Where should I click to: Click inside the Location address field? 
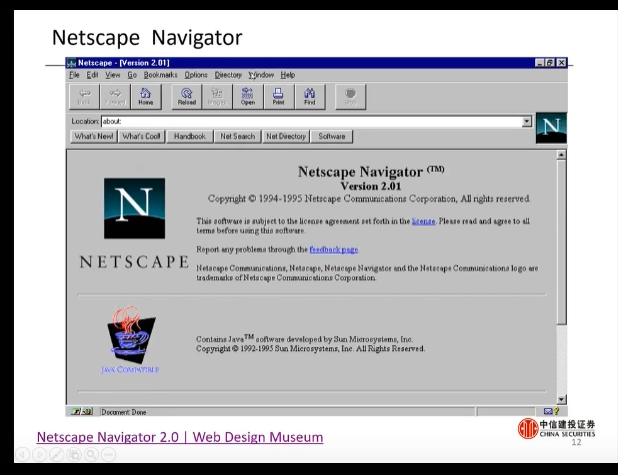pyautogui.click(x=311, y=121)
